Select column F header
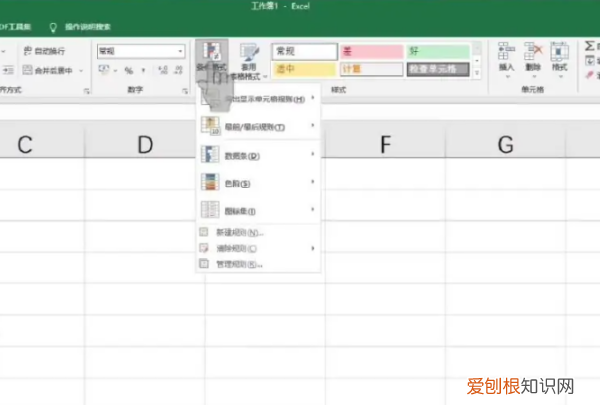The image size is (600, 405). pos(385,145)
